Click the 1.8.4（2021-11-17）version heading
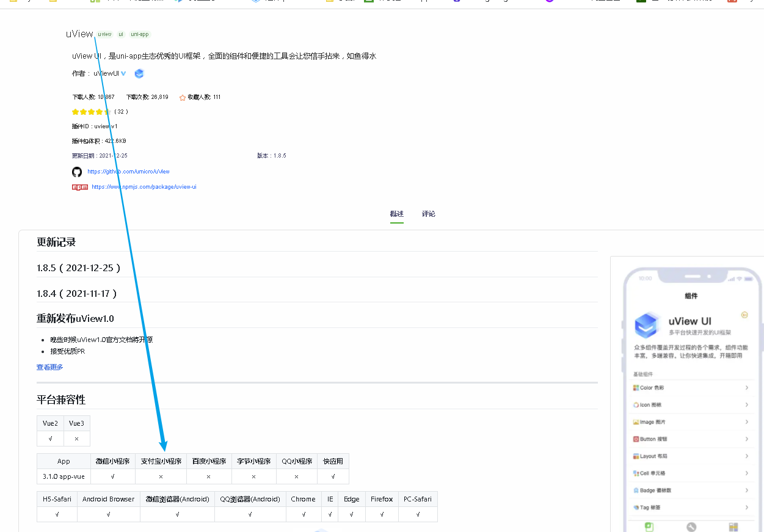 [x=78, y=294]
